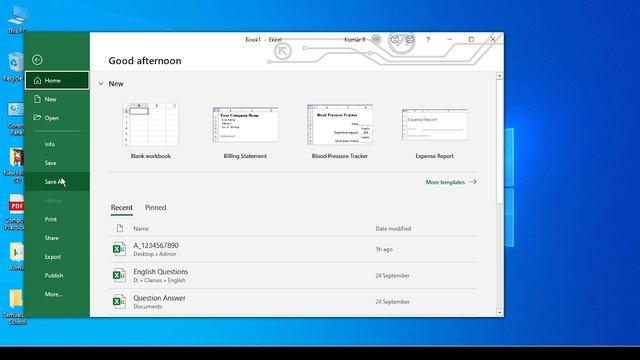Click the Kumar R account name
The image size is (640, 360).
tap(355, 40)
